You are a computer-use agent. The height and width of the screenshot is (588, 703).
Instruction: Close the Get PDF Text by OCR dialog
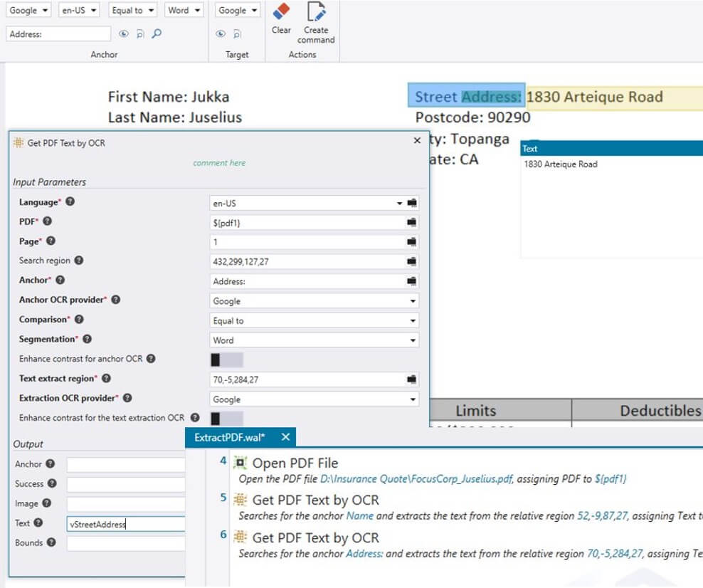(x=417, y=141)
